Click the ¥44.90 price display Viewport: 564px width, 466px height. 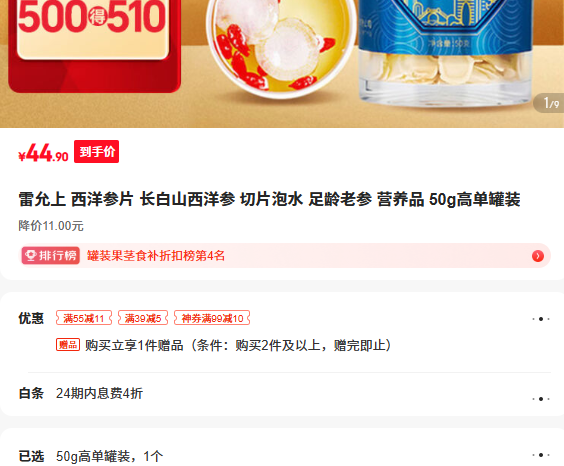[x=43, y=153]
